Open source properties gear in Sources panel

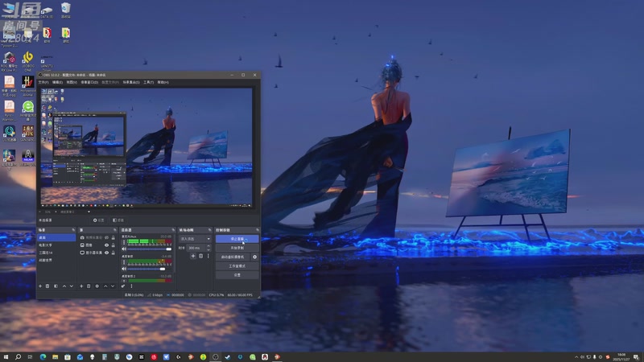click(x=97, y=286)
